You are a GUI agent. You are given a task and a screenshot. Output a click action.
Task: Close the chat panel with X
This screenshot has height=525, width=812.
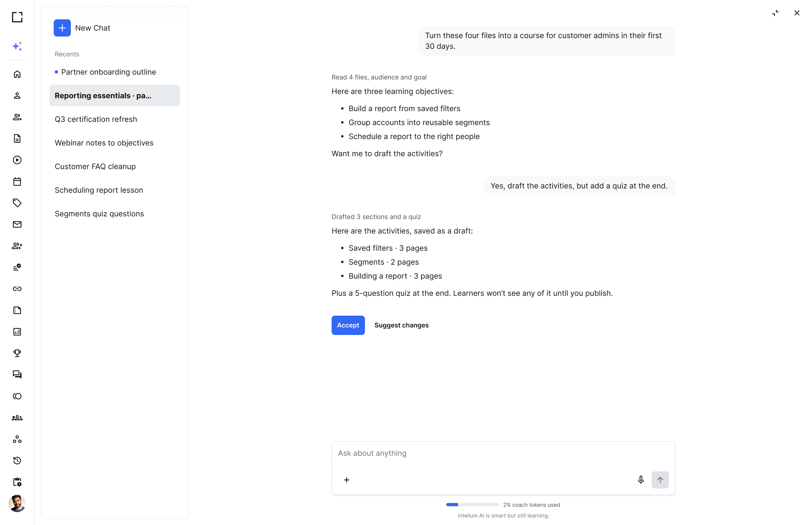pyautogui.click(x=797, y=13)
